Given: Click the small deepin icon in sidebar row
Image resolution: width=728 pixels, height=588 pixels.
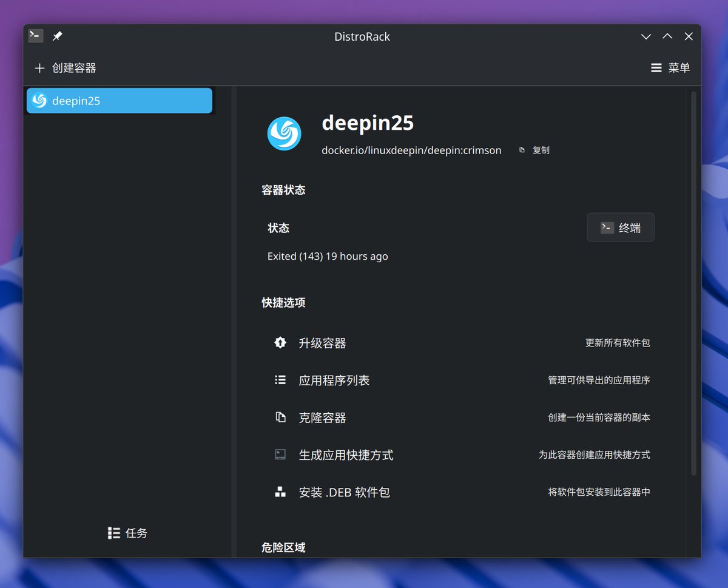Looking at the screenshot, I should click(39, 101).
